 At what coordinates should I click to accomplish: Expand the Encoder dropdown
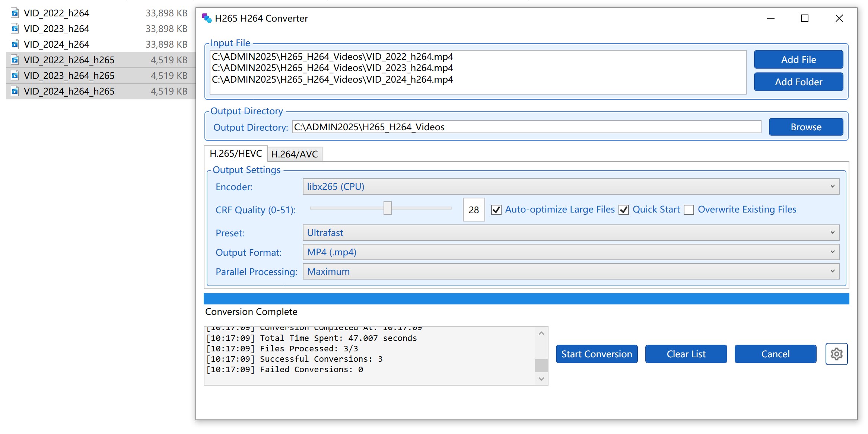click(571, 186)
